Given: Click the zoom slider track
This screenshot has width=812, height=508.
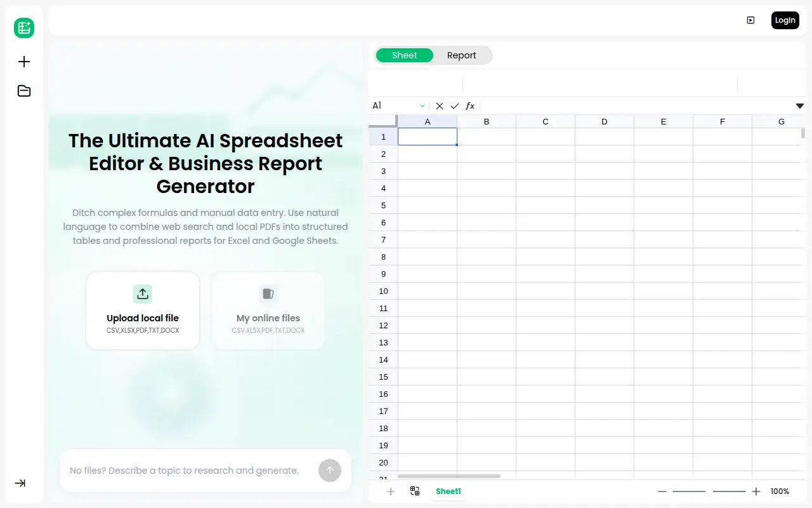Looking at the screenshot, I should pyautogui.click(x=709, y=491).
